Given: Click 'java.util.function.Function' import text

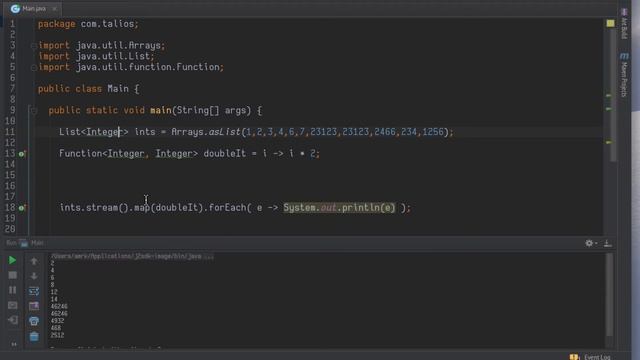Looking at the screenshot, I should 148,67.
